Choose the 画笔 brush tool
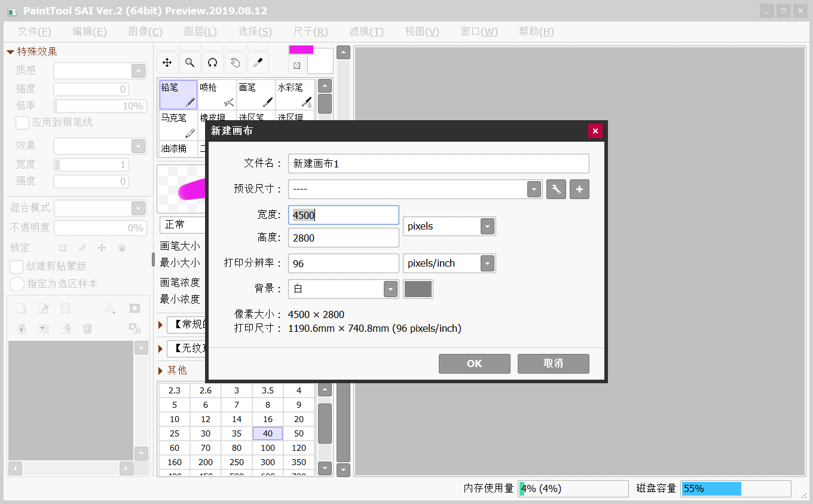Viewport: 813px width, 504px height. (x=256, y=94)
